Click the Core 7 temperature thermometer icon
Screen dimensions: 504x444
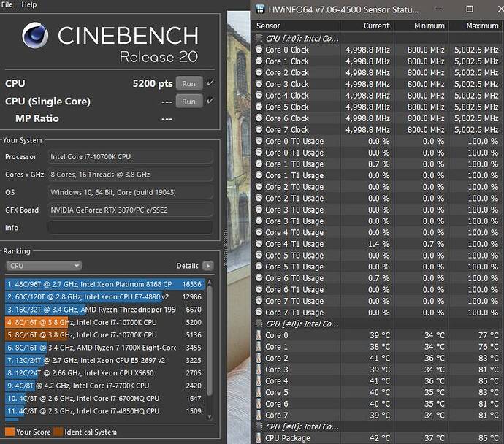click(259, 415)
